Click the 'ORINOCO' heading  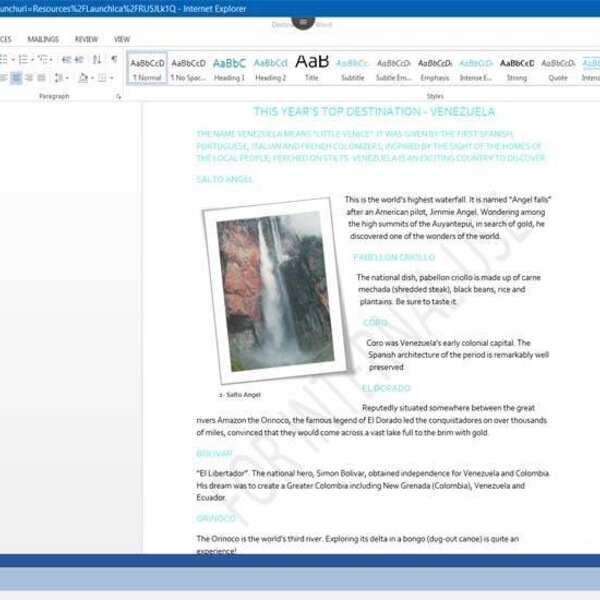coord(216,518)
